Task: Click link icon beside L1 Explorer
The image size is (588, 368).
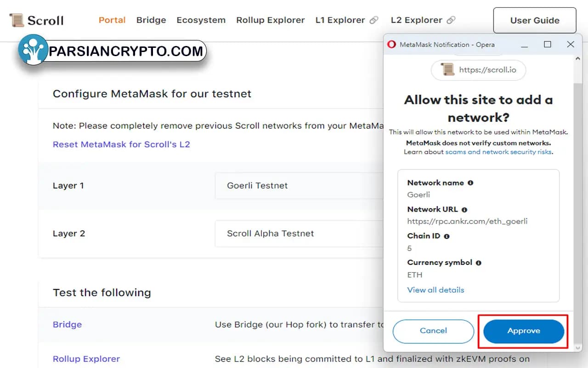Action: coord(374,20)
